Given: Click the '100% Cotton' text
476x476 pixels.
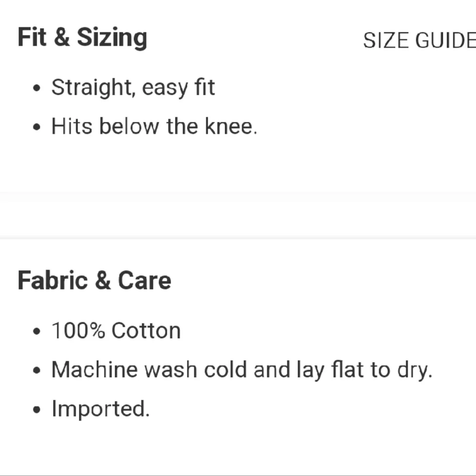Looking at the screenshot, I should pos(116,331).
